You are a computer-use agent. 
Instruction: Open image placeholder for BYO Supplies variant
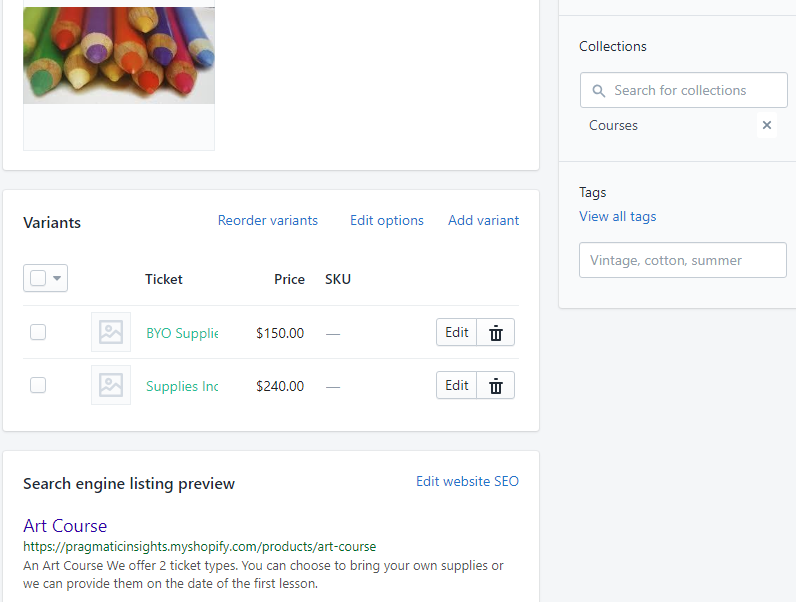click(x=111, y=332)
